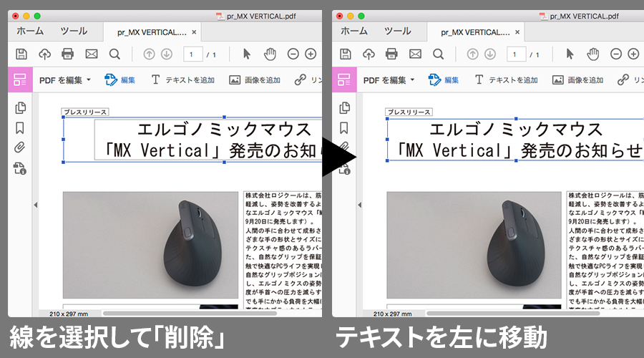Click 210 x 297 mm size in left window
Viewport: 644px width, 358px height.
(69, 314)
